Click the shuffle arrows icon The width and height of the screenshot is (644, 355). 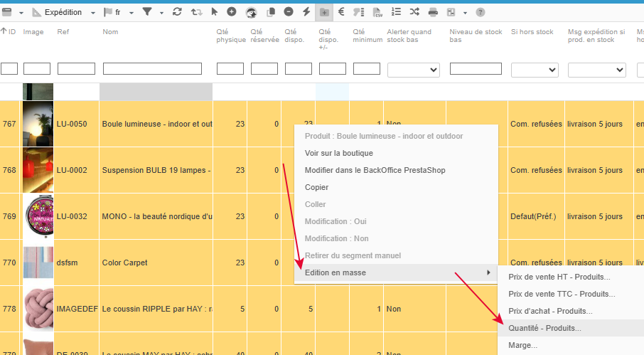pos(414,12)
